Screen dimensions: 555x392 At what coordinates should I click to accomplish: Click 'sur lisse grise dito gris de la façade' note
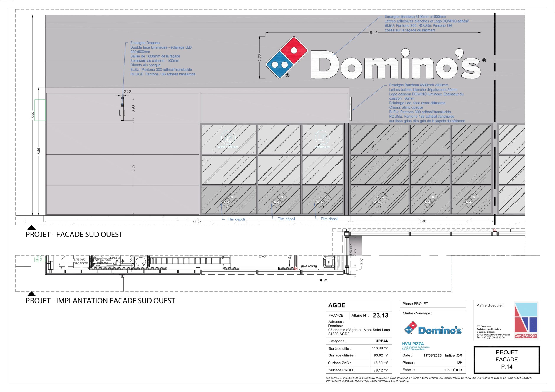(x=427, y=121)
